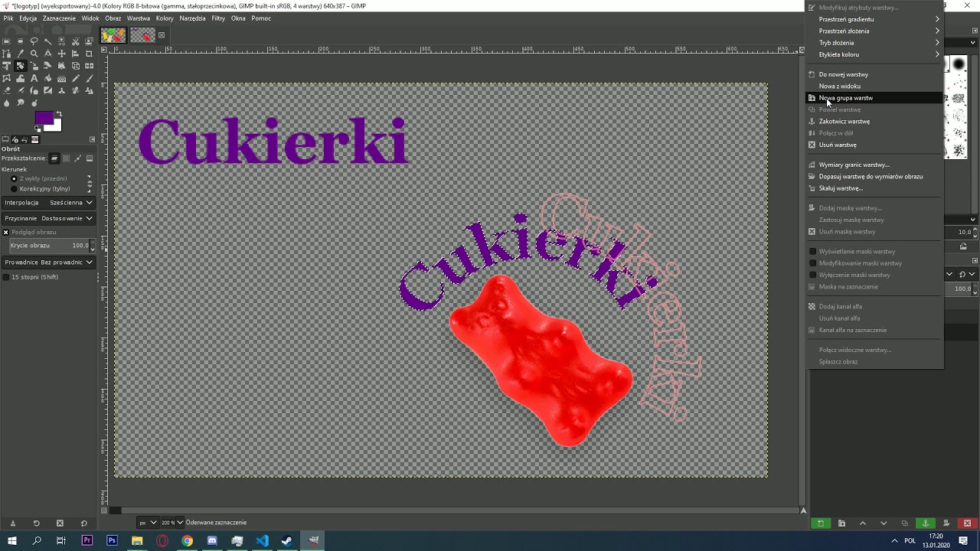
Task: Choose 'Nowa z widoku' menu entry
Action: tap(874, 86)
